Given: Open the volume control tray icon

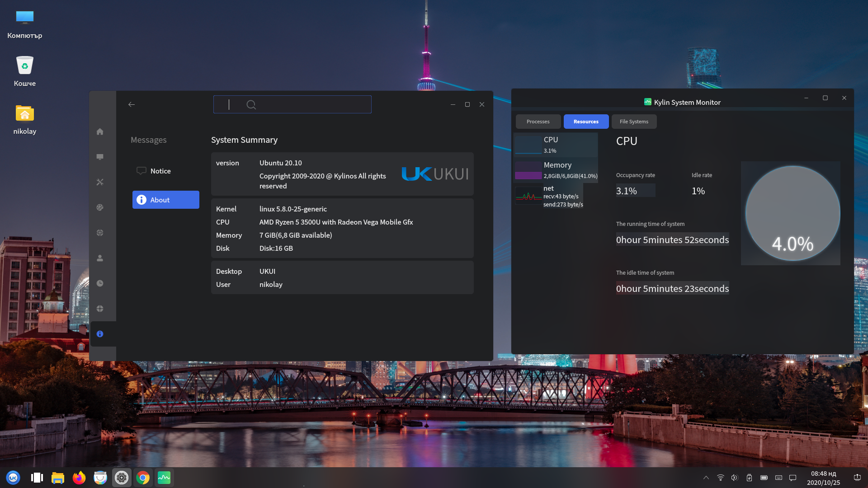Looking at the screenshot, I should pyautogui.click(x=735, y=478).
